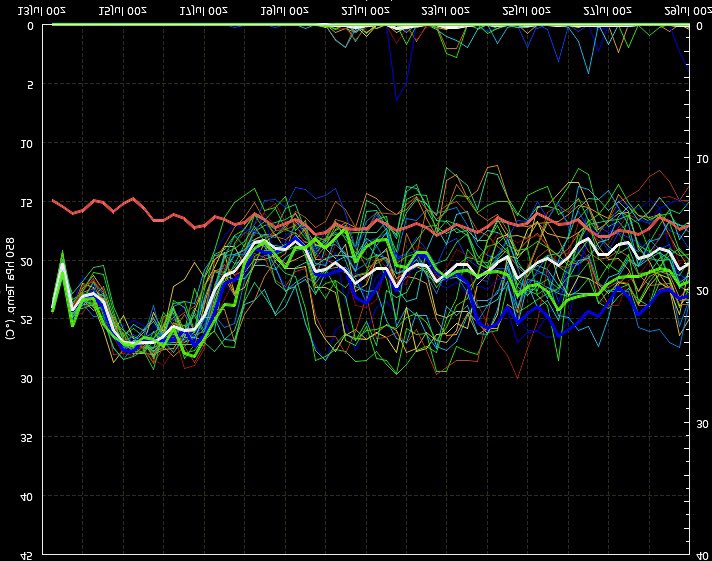The height and width of the screenshot is (561, 712).
Task: Click the flipped date label 15Jul 00z
Action: (123, 11)
